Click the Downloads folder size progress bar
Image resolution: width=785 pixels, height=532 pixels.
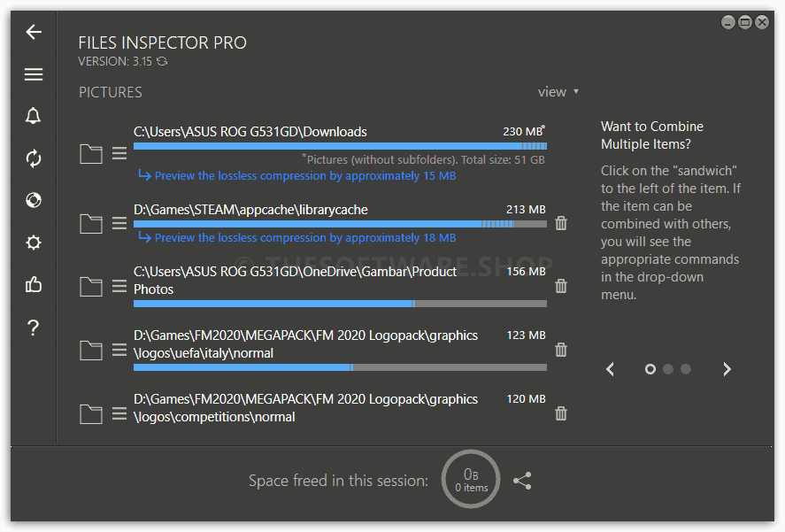tap(340, 146)
